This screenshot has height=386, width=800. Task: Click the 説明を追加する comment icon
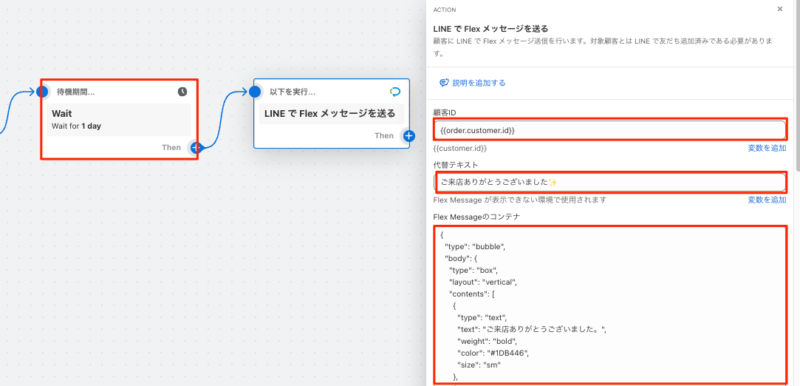pyautogui.click(x=444, y=83)
